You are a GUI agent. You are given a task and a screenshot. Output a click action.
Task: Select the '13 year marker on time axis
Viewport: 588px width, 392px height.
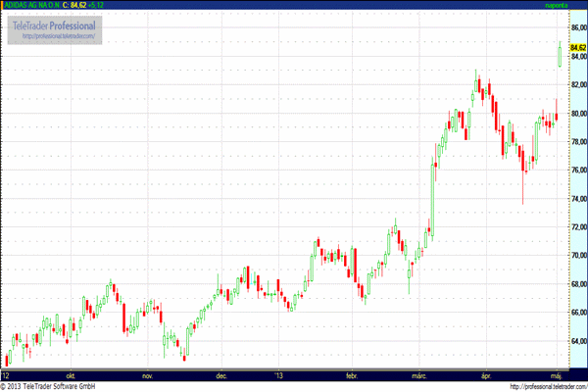(x=277, y=374)
